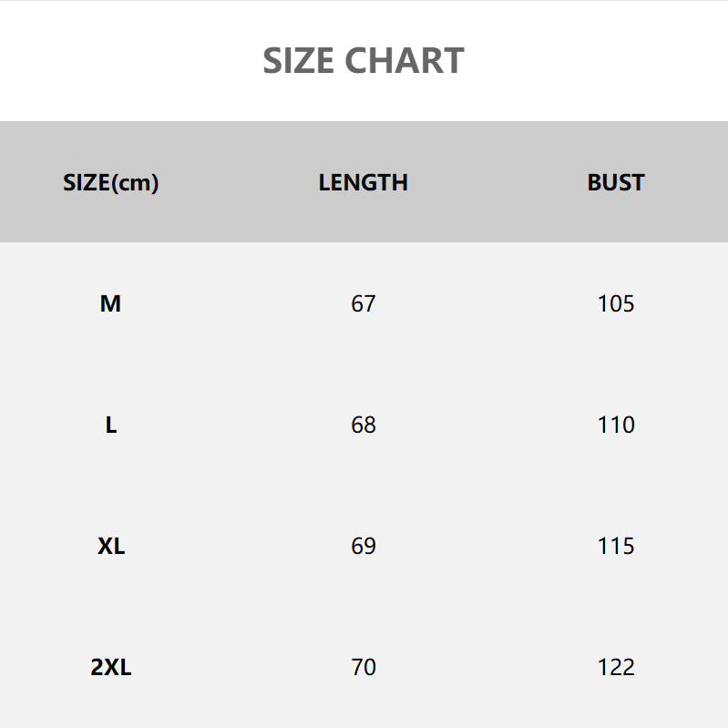Click the XL size row label
The width and height of the screenshot is (728, 728).
click(111, 547)
